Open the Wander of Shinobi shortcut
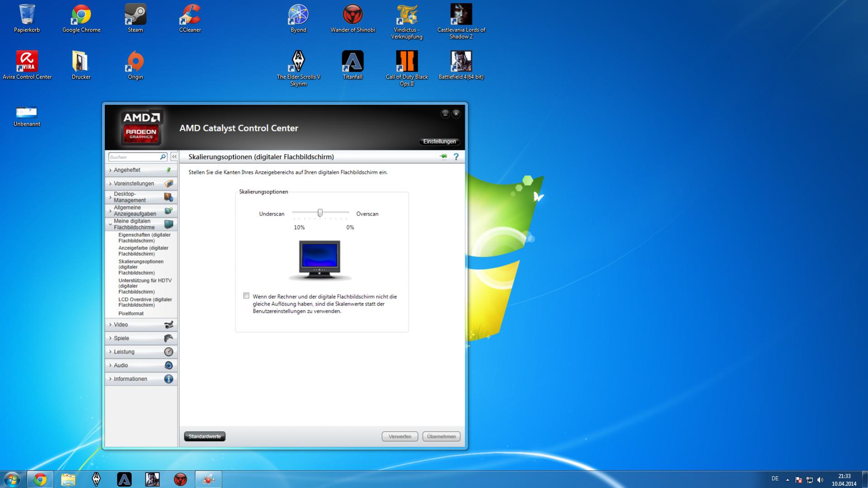Image resolution: width=868 pixels, height=488 pixels. coord(353,18)
